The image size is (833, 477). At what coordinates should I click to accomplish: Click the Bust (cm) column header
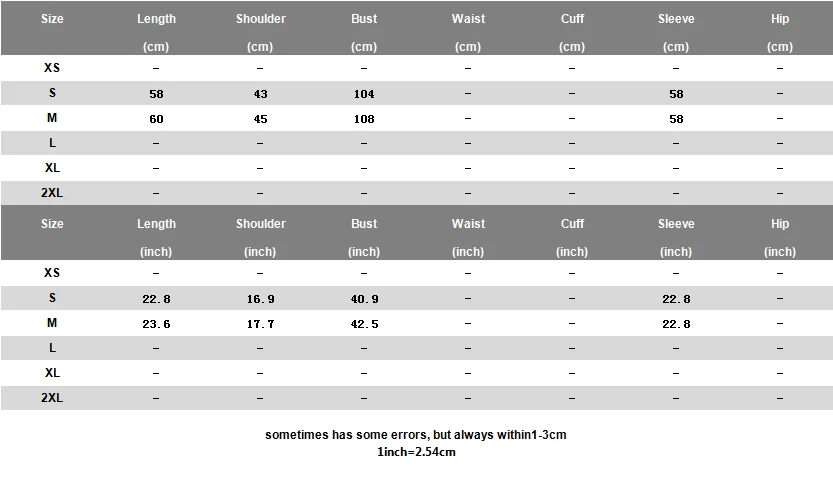click(x=364, y=32)
